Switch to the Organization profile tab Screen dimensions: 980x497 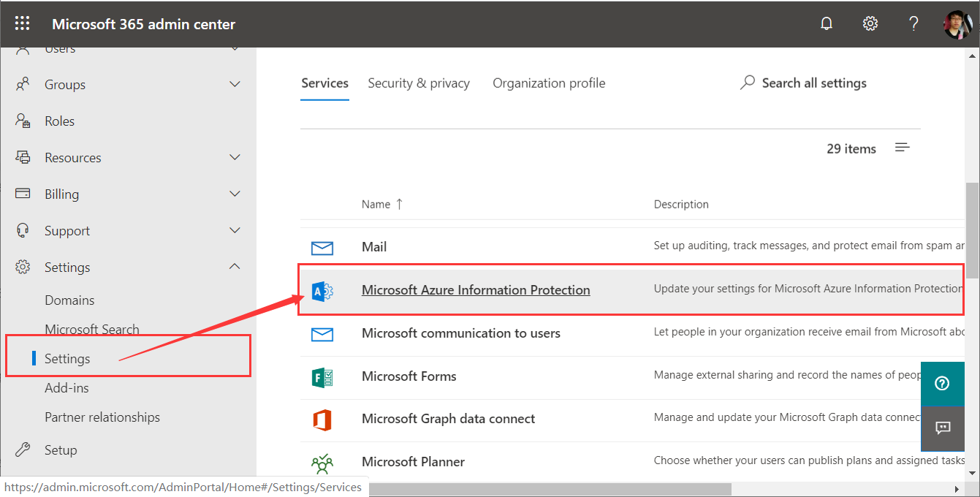549,83
